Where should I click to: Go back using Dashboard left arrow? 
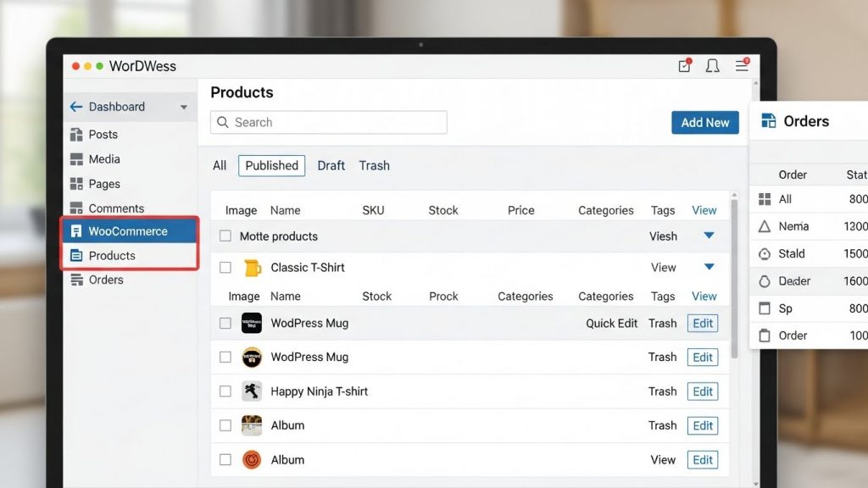[x=76, y=107]
